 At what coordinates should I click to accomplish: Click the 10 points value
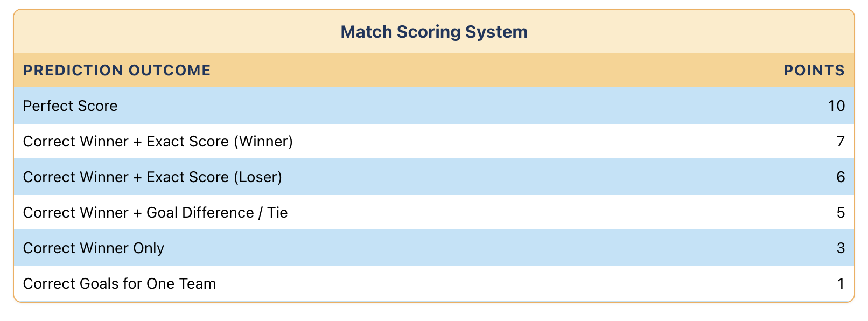tap(836, 106)
